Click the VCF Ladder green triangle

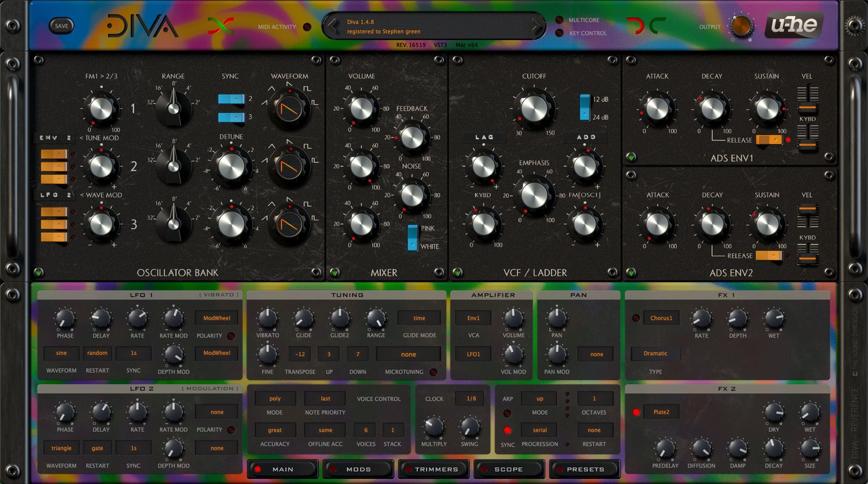pyautogui.click(x=457, y=272)
